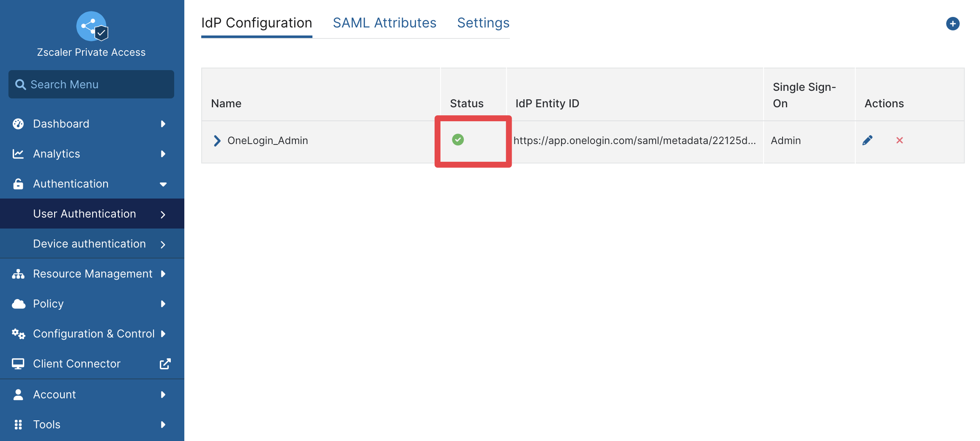Click the Zscaler Private Access logo
Image resolution: width=980 pixels, height=441 pixels.
point(92,26)
